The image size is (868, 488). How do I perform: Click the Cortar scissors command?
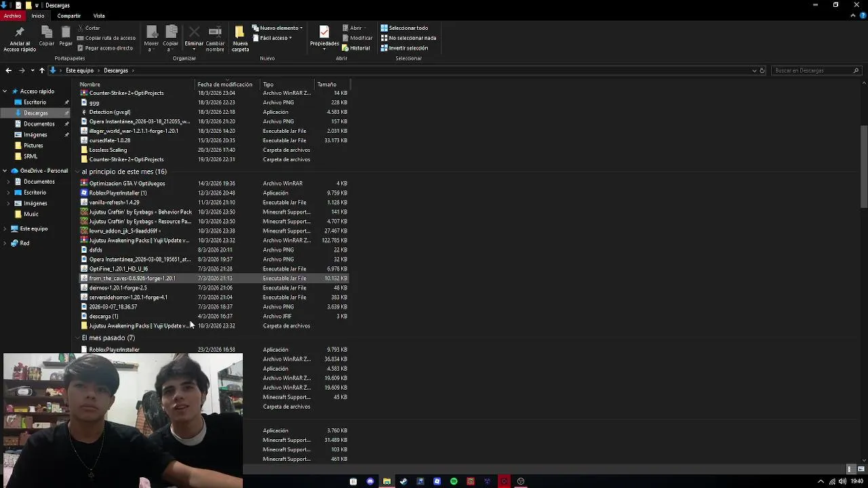pos(89,28)
